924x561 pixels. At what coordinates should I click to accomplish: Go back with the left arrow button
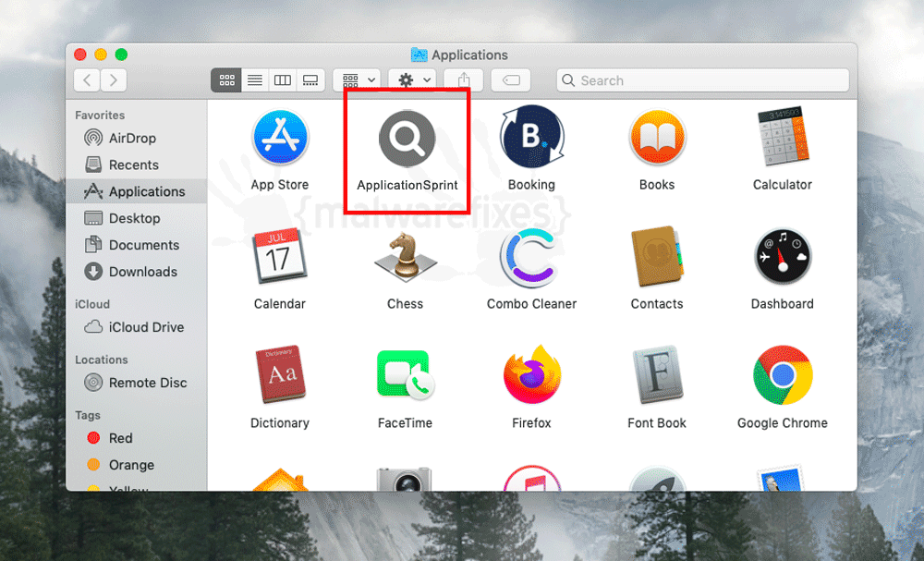tap(87, 80)
